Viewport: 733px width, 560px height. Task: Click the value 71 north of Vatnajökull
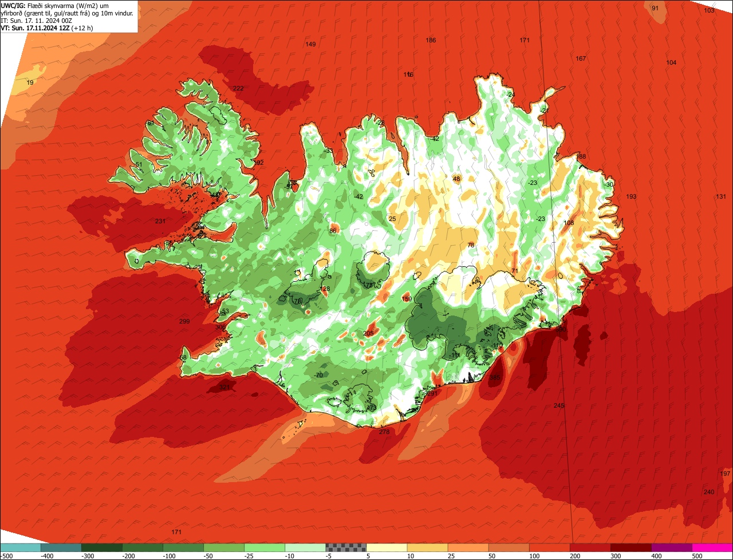point(514,271)
